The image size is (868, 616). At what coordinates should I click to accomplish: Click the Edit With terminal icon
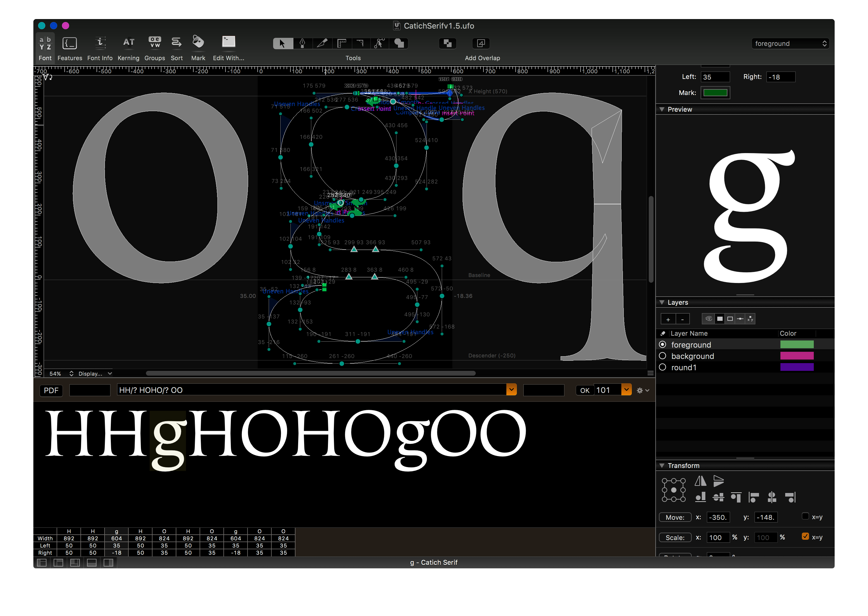pos(229,42)
